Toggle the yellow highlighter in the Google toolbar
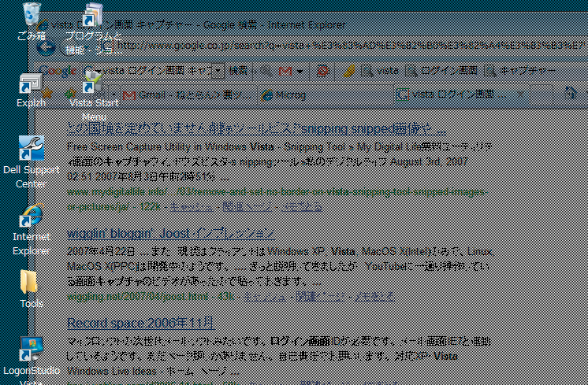This screenshot has width=588, height=385. [348, 71]
